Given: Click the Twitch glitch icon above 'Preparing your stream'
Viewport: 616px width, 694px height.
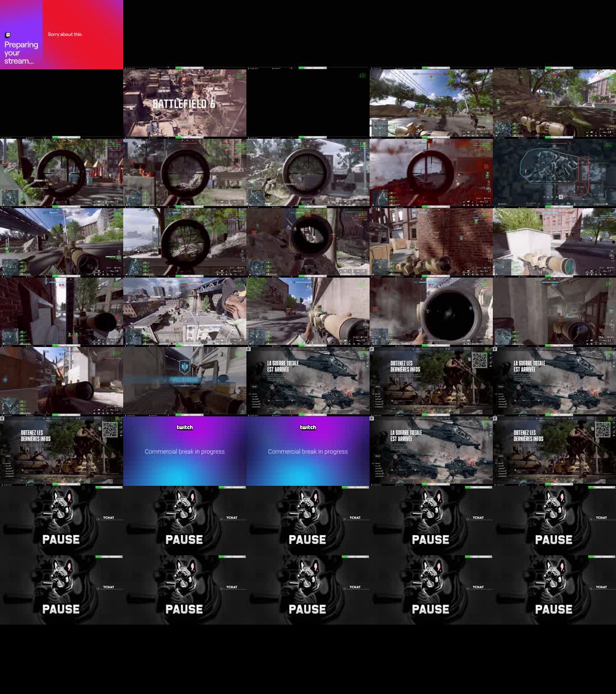Looking at the screenshot, I should click(x=8, y=35).
